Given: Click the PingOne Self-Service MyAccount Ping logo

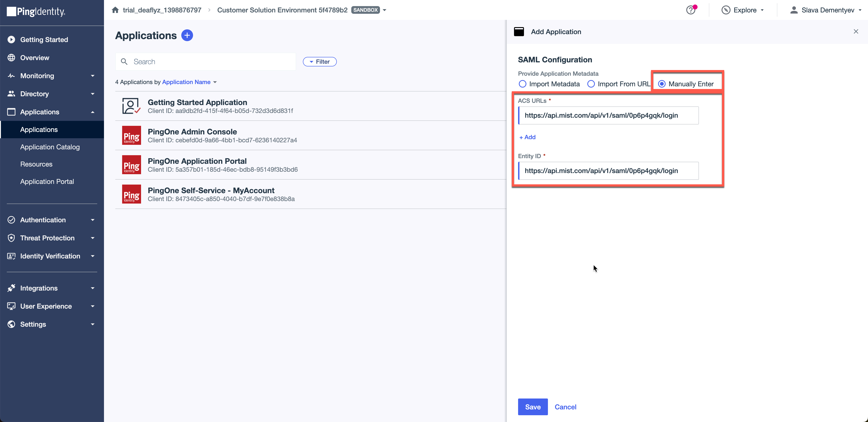Looking at the screenshot, I should coord(131,194).
